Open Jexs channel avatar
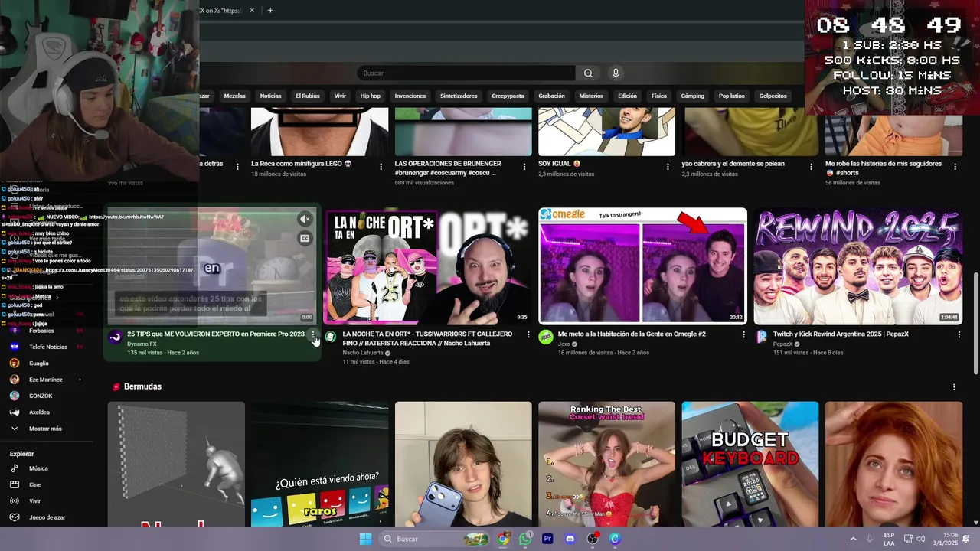Image resolution: width=980 pixels, height=551 pixels. coord(545,337)
